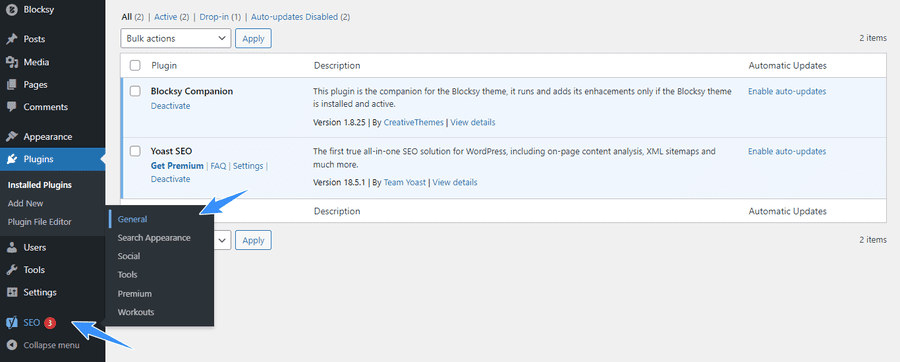900x362 pixels.
Task: Open the CreativeThemes author link
Action: click(x=414, y=122)
